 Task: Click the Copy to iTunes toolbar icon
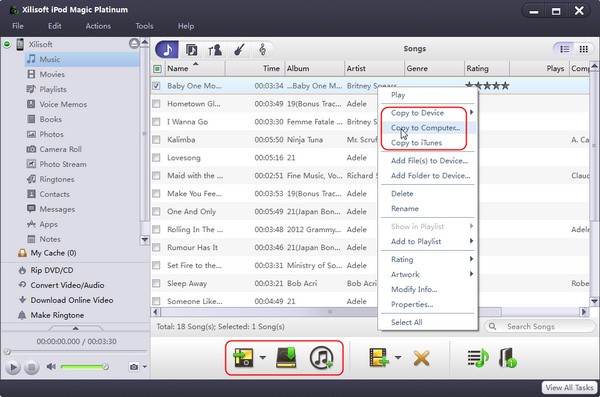click(x=321, y=358)
